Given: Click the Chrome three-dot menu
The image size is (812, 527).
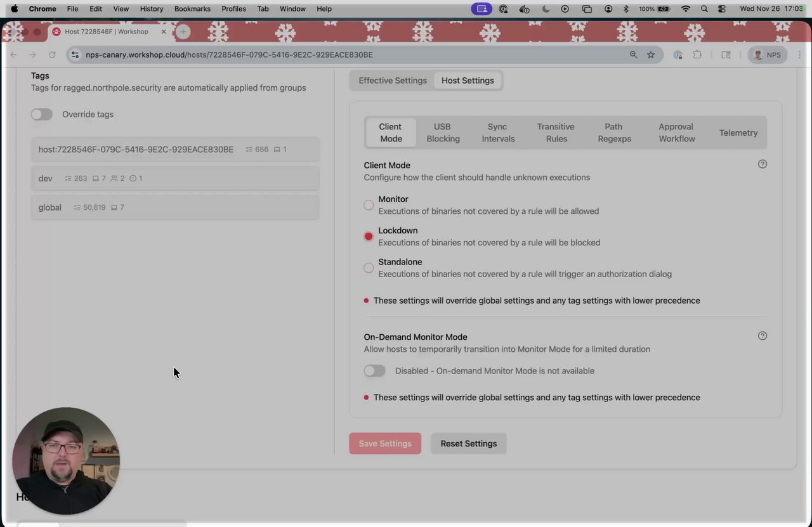Looking at the screenshot, I should coord(799,55).
